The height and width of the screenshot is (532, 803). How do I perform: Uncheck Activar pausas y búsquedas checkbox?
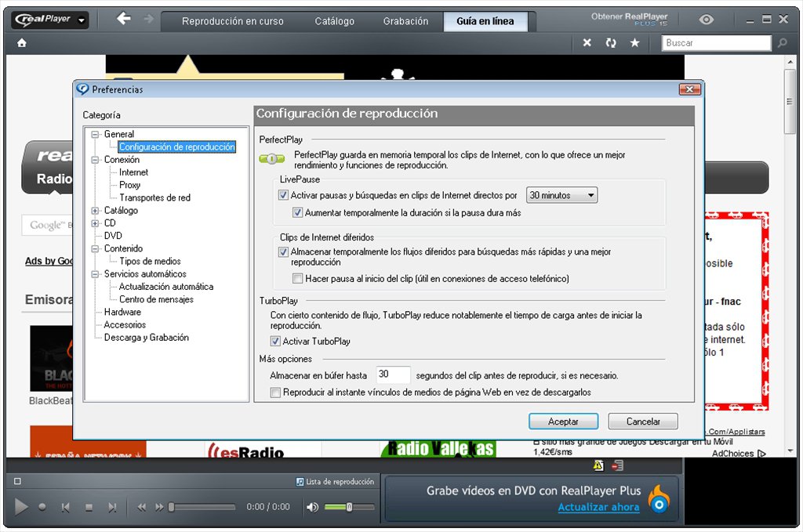click(282, 195)
